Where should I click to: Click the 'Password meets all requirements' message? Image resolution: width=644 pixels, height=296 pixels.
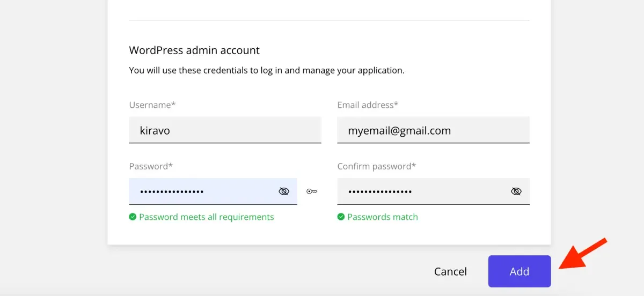[207, 217]
